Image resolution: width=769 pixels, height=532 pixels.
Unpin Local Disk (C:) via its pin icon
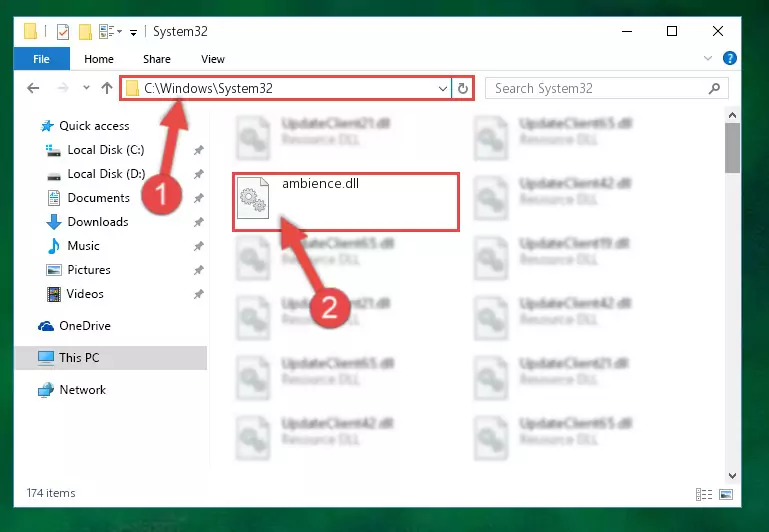(x=199, y=150)
